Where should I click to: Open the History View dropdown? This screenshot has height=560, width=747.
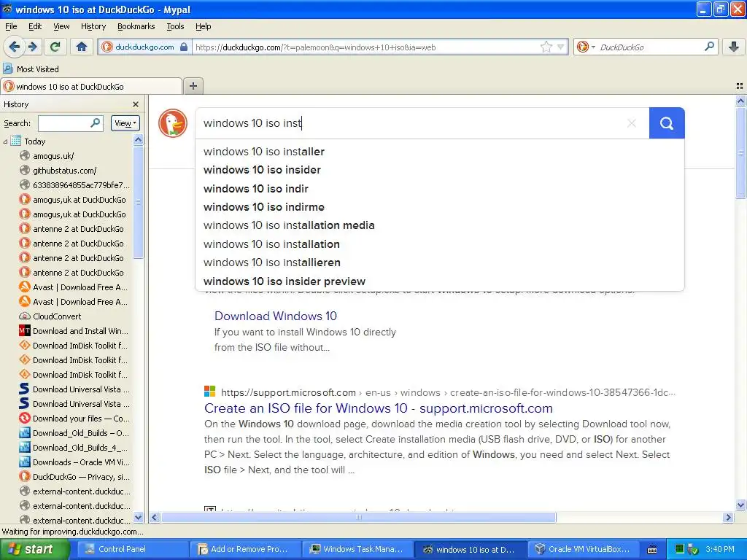tap(125, 123)
